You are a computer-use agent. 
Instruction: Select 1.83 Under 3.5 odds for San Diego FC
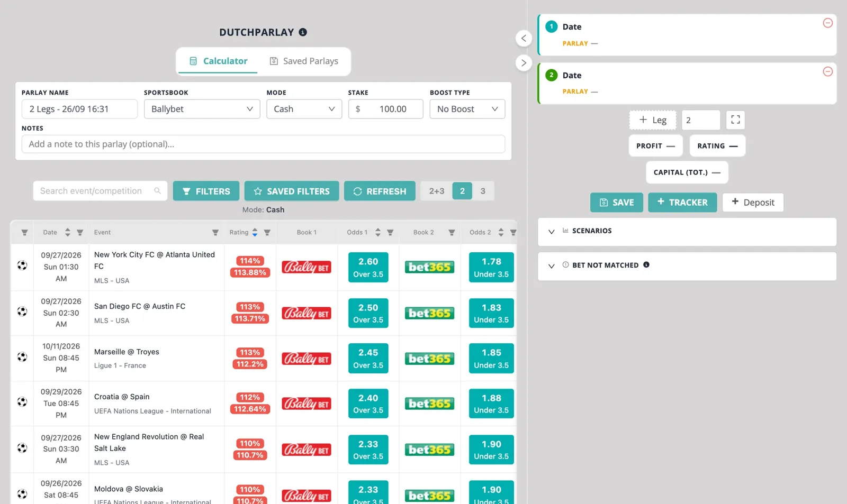click(x=491, y=313)
